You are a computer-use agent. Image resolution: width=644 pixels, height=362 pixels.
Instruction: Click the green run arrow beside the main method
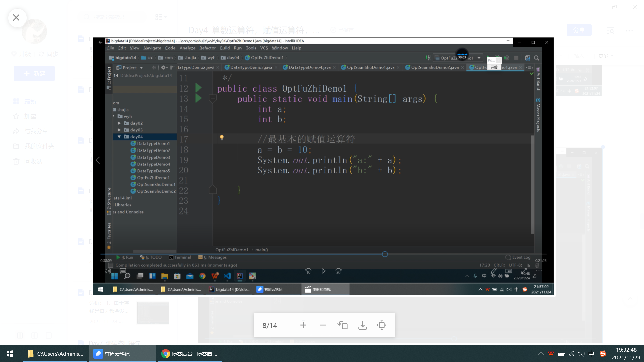[x=198, y=99]
